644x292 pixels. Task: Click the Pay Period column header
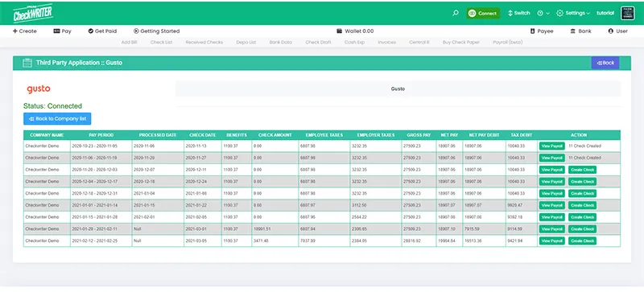pos(101,135)
